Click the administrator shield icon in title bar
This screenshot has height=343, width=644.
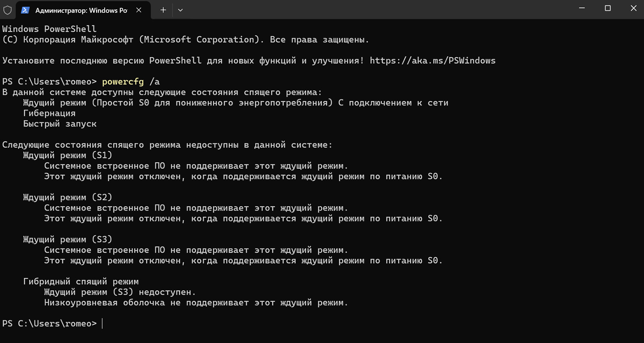tap(8, 10)
